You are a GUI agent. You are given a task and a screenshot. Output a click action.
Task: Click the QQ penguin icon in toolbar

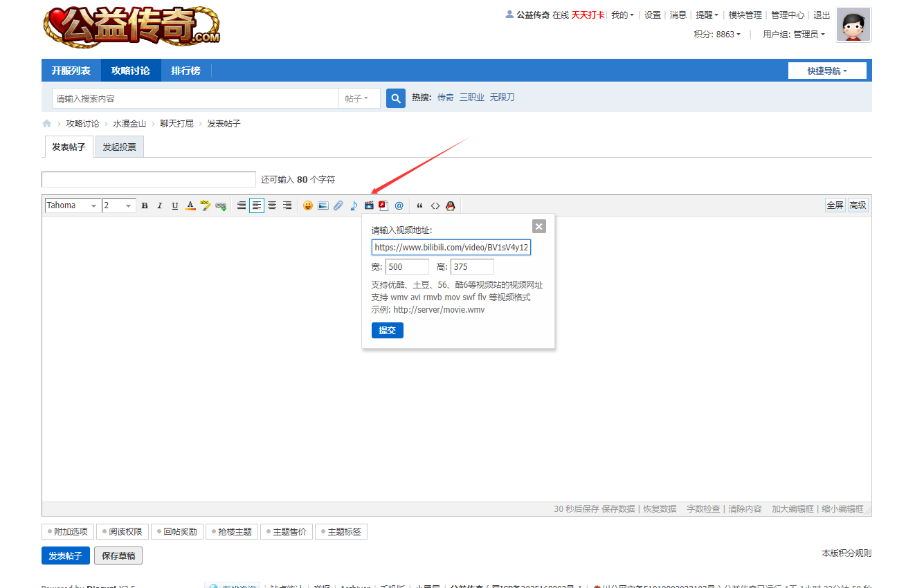point(450,205)
